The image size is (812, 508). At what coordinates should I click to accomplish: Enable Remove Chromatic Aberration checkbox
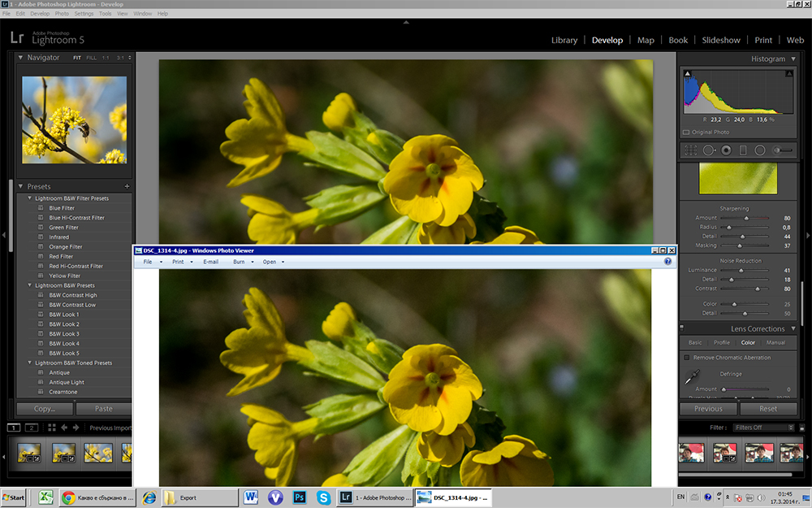pos(687,357)
